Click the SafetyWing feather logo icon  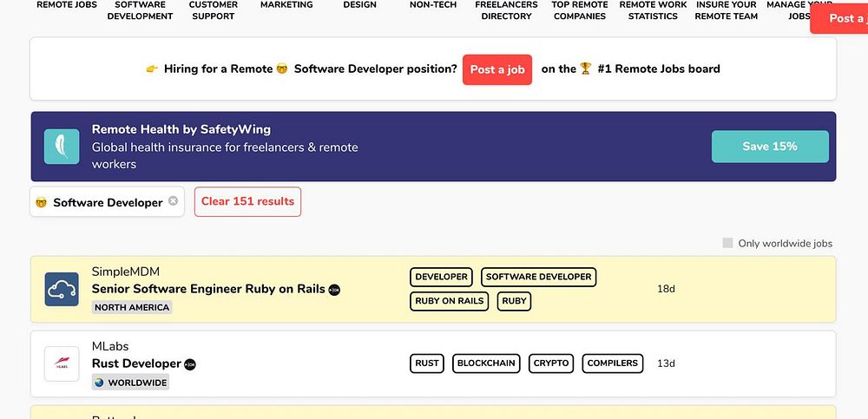coord(62,147)
